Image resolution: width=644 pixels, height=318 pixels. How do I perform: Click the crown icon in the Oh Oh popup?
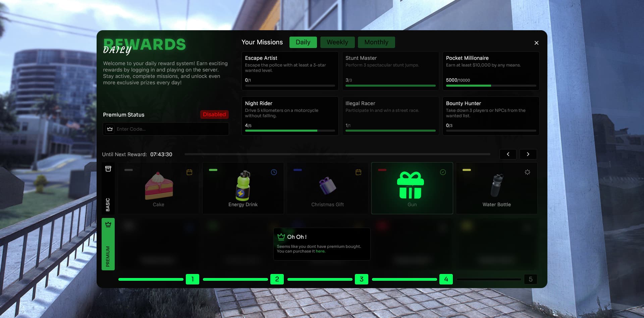point(281,237)
